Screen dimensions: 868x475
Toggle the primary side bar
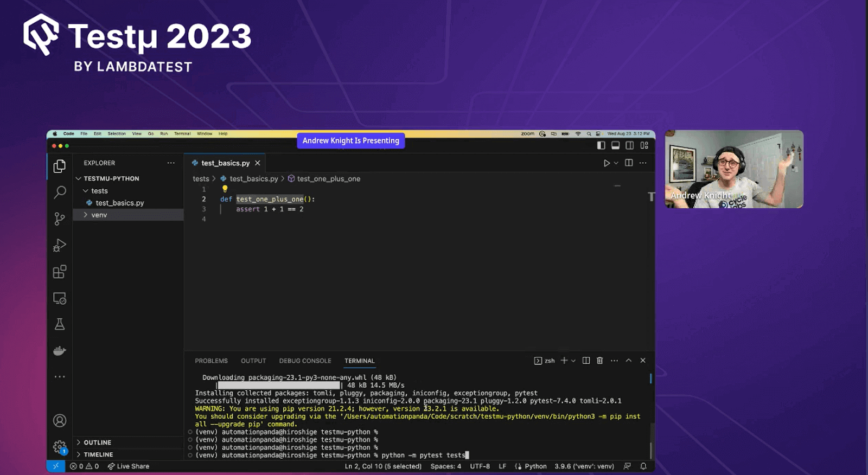pyautogui.click(x=601, y=145)
